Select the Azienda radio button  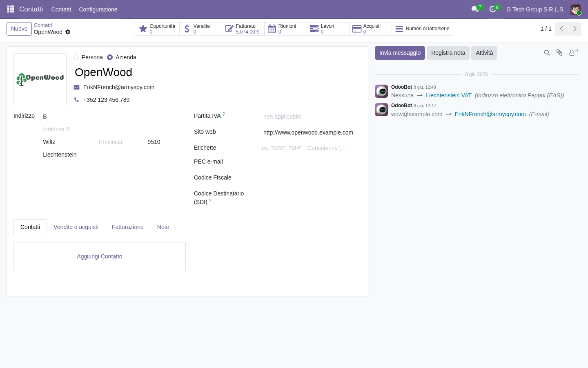[x=110, y=57]
